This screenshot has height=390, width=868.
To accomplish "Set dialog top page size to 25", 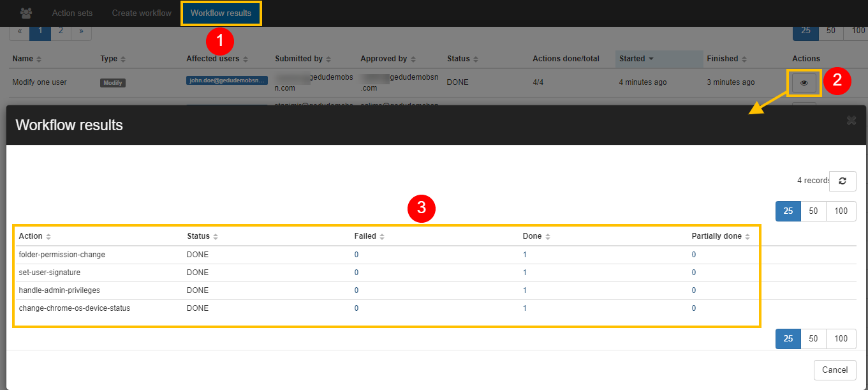I will pyautogui.click(x=788, y=211).
